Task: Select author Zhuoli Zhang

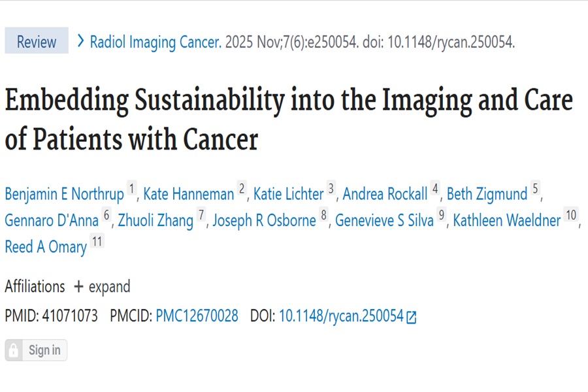Action: 155,220
